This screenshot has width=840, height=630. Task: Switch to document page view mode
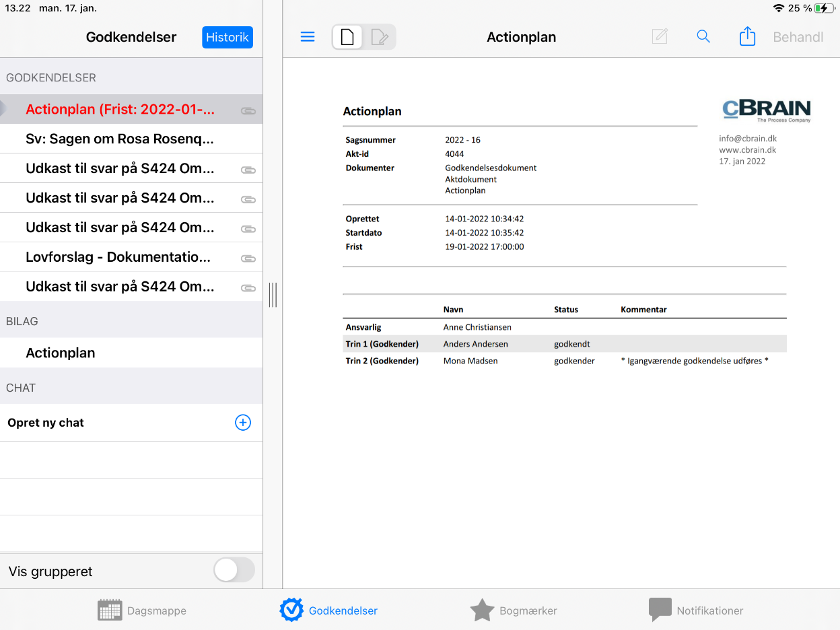coord(347,37)
